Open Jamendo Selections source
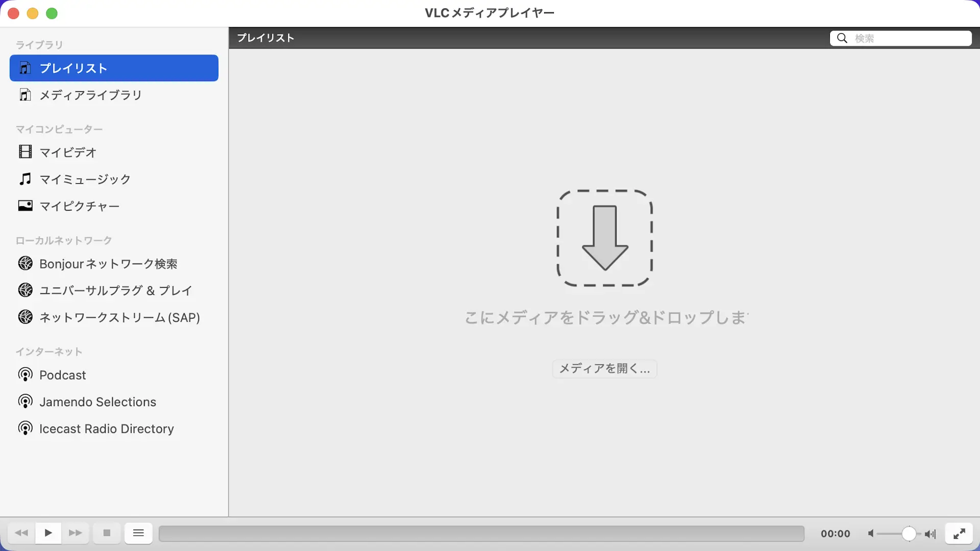980x551 pixels. [114, 402]
